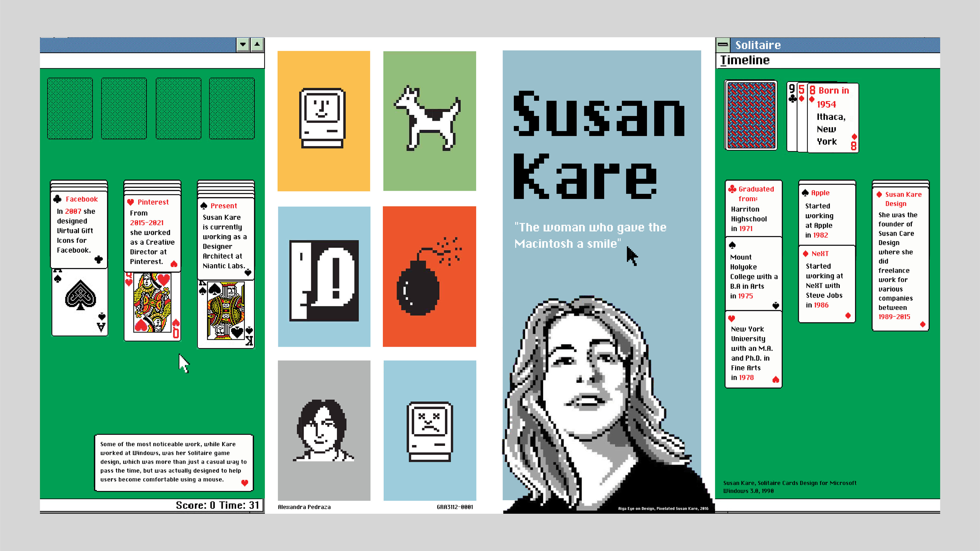Click the ace of spades card
The height and width of the screenshot is (551, 980).
pos(80,302)
